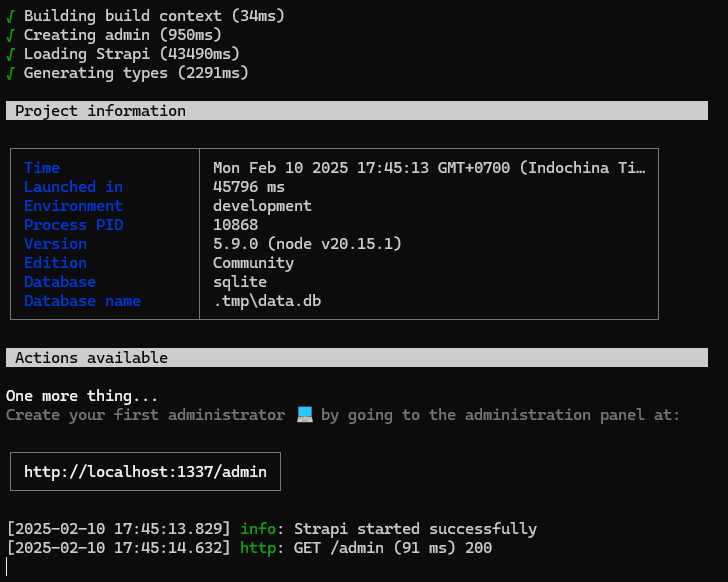The width and height of the screenshot is (728, 582).
Task: Click the Process PID number 10868
Action: (x=236, y=225)
